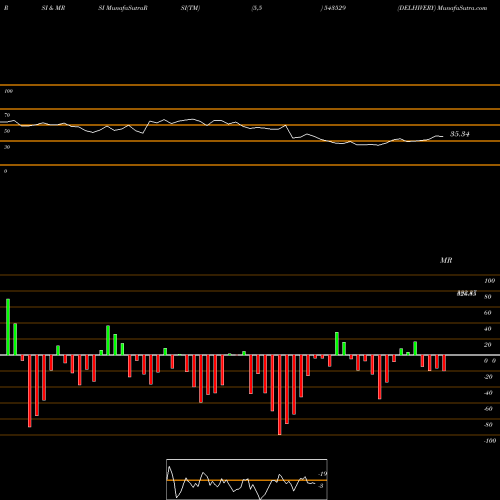Open the mini overview chart at bottom
Screen dimensions: 500x500
(x=247, y=479)
